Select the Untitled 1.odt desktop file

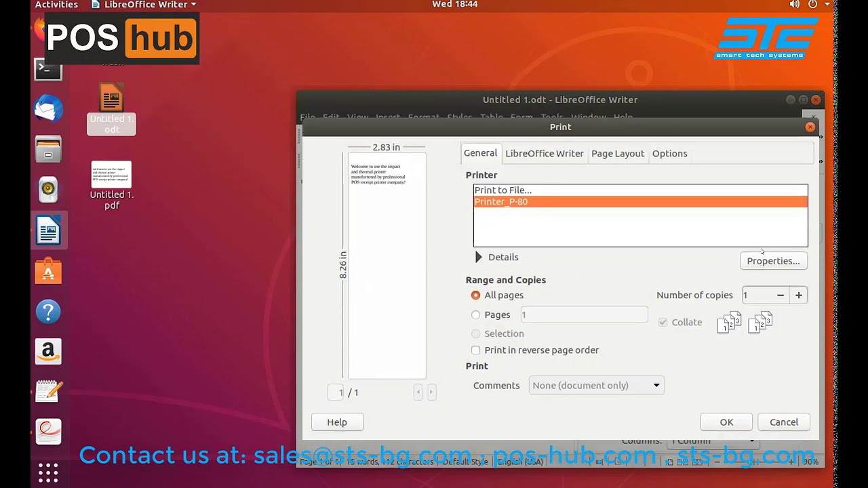[x=111, y=108]
